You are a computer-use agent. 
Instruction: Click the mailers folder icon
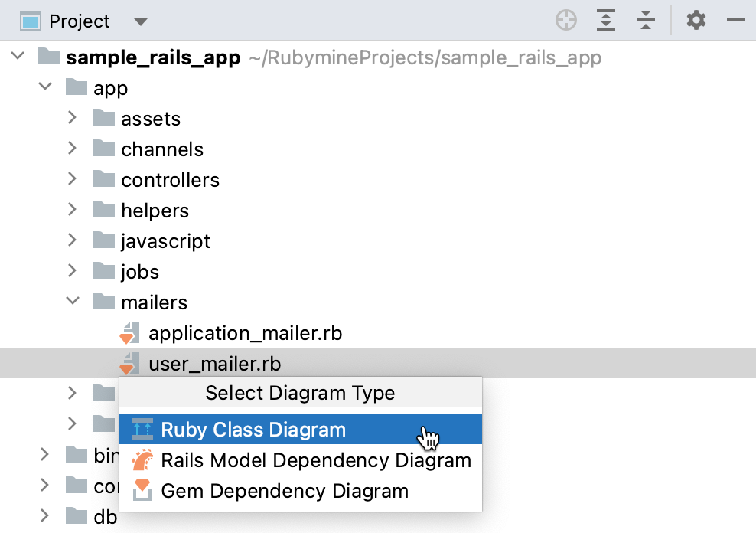click(103, 302)
